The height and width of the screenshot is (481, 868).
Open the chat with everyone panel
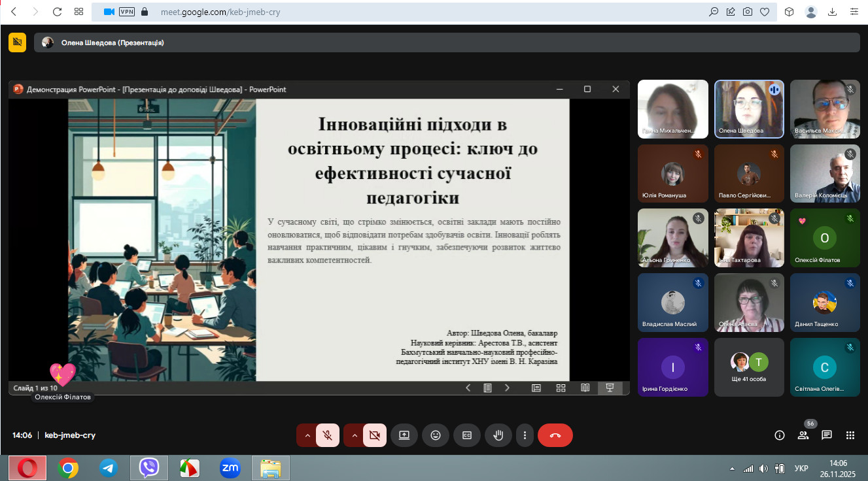coord(827,435)
